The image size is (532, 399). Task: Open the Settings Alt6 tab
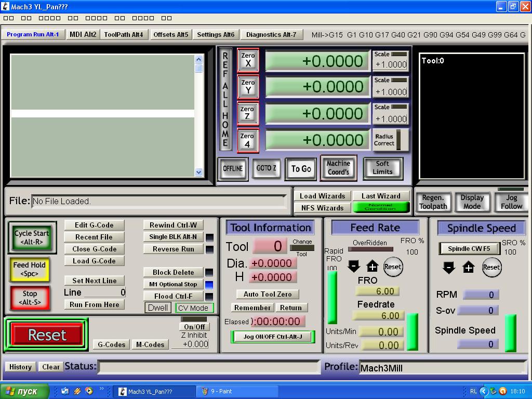pyautogui.click(x=216, y=34)
